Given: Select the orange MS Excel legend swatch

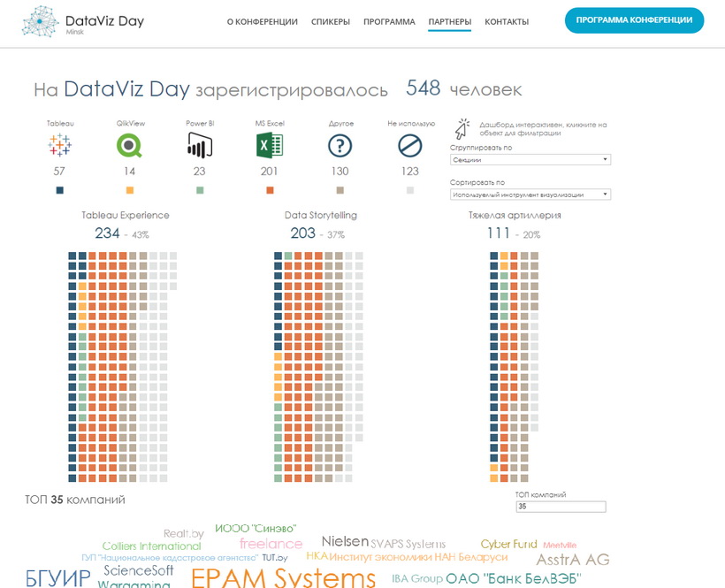Looking at the screenshot, I should coord(270,190).
